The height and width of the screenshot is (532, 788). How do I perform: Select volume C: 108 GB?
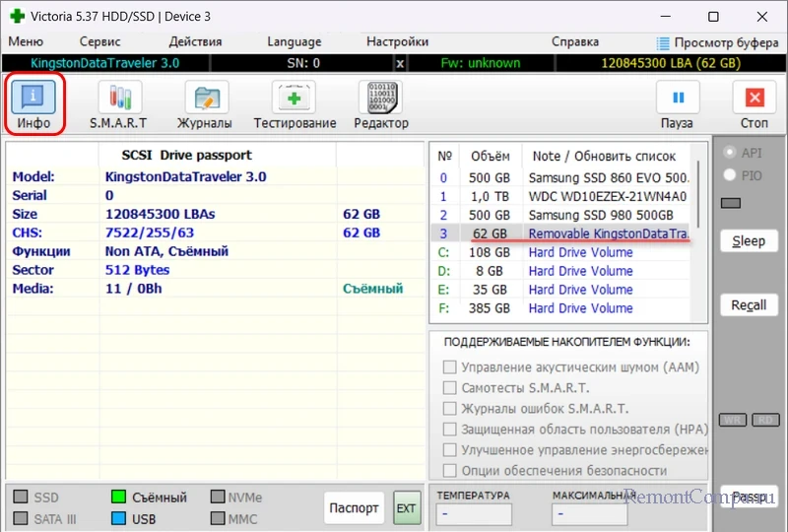(x=560, y=252)
